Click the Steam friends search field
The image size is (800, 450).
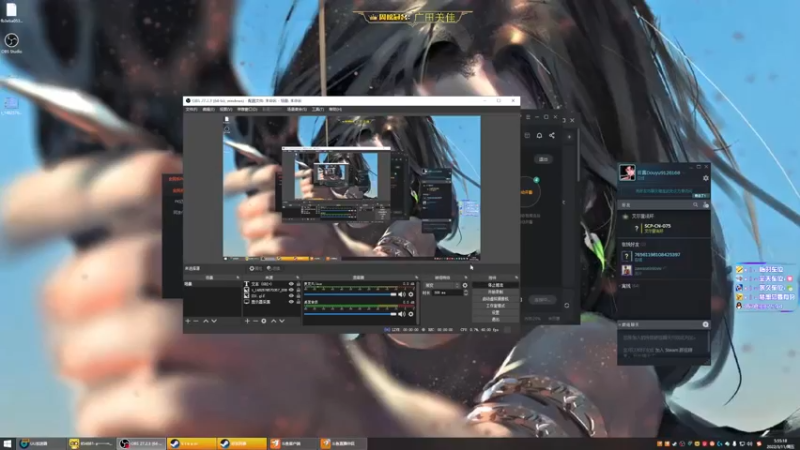coord(656,205)
